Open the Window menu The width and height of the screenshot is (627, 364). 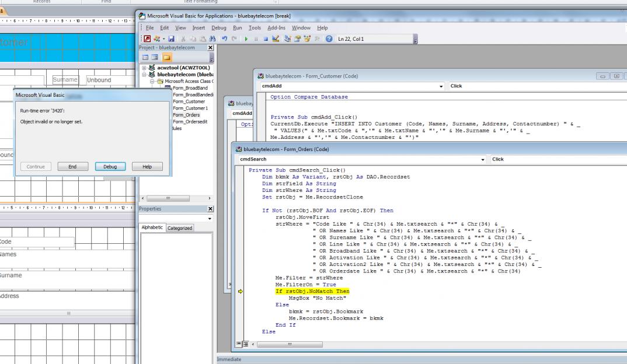point(301,27)
